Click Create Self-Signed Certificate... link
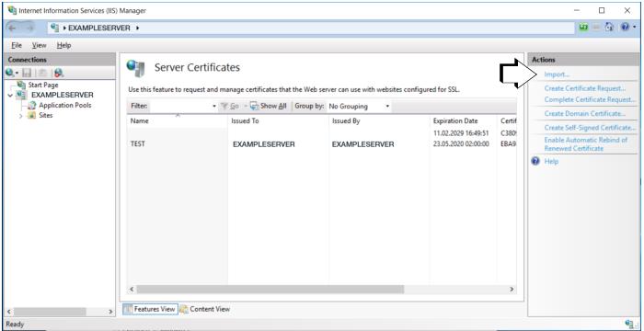 (x=590, y=128)
